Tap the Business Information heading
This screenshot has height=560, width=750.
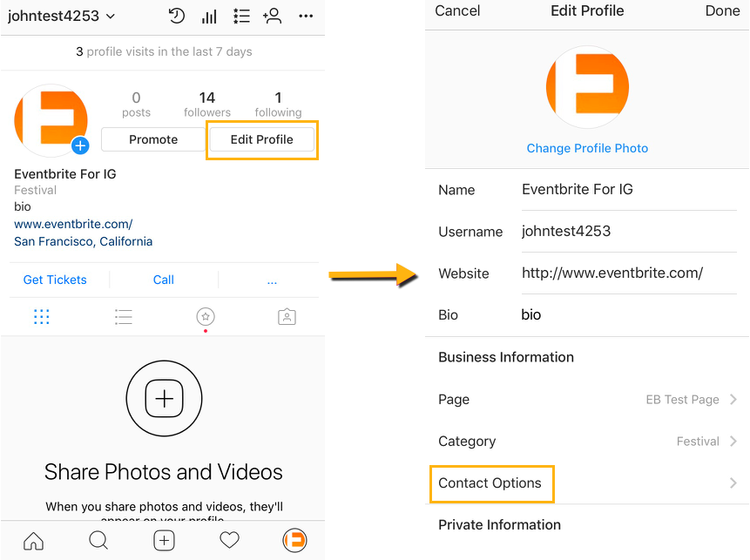click(506, 357)
